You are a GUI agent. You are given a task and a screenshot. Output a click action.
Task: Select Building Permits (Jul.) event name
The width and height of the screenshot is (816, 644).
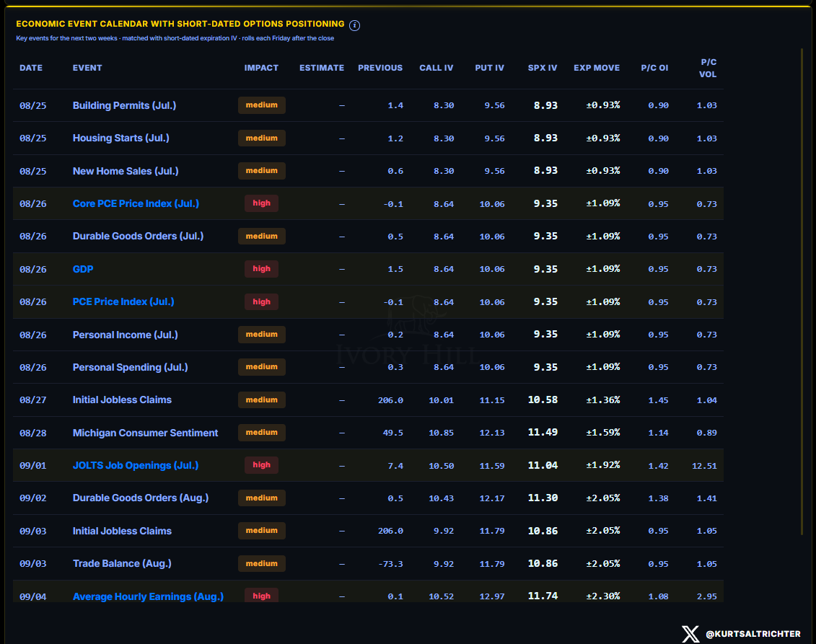pyautogui.click(x=124, y=105)
